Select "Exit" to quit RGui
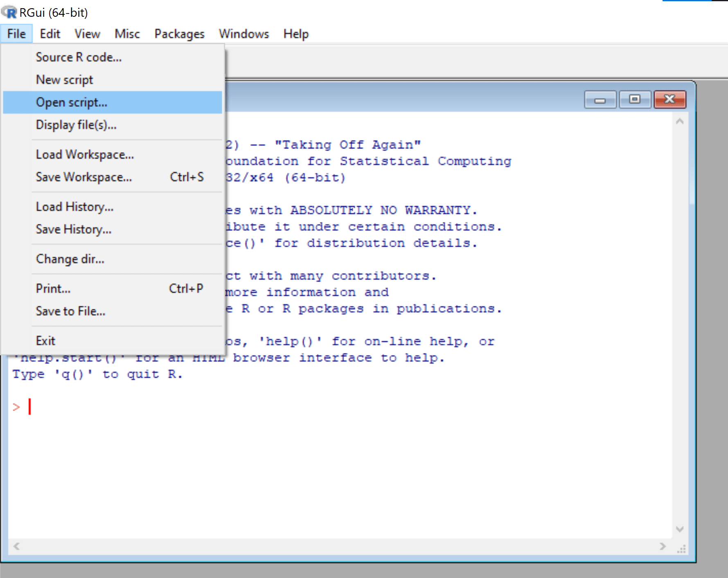Viewport: 728px width, 578px height. tap(45, 340)
